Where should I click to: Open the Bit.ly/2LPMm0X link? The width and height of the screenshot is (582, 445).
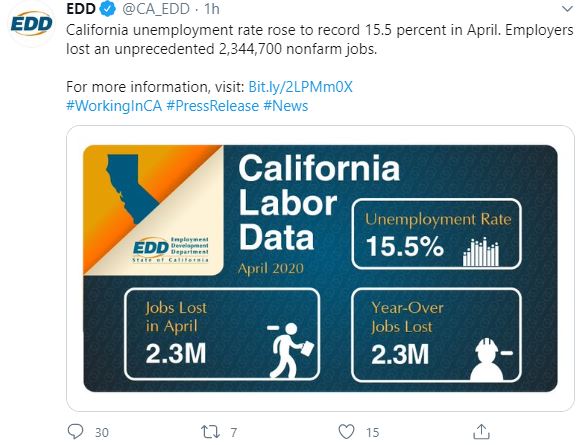(300, 87)
